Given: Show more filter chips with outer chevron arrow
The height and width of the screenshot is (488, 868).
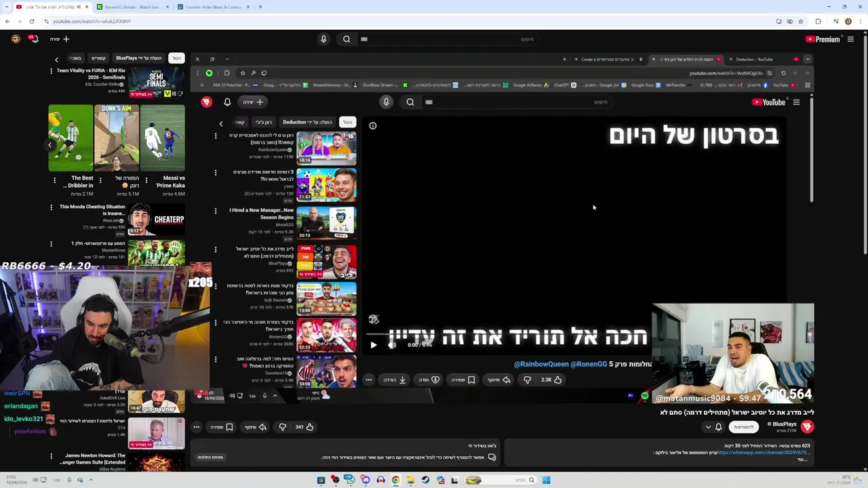Looking at the screenshot, I should 56,59.
